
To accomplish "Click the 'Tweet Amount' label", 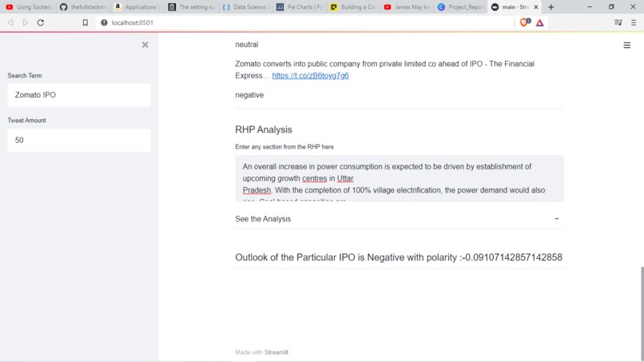I will 26,121.
